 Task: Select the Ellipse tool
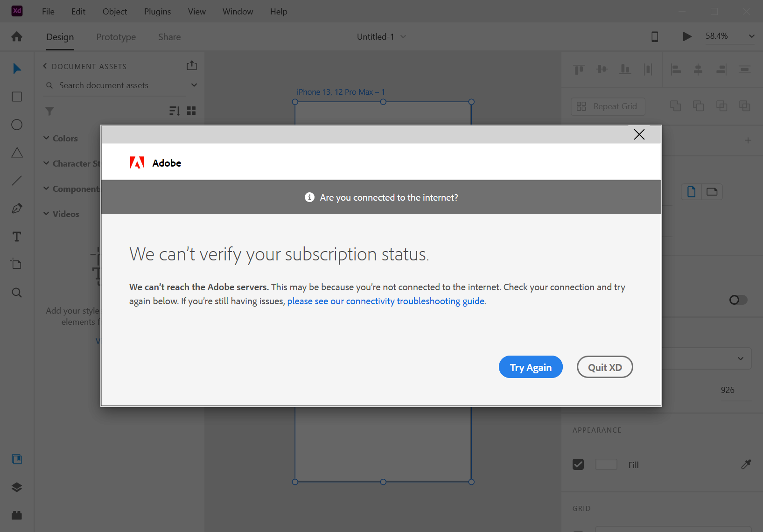[16, 125]
